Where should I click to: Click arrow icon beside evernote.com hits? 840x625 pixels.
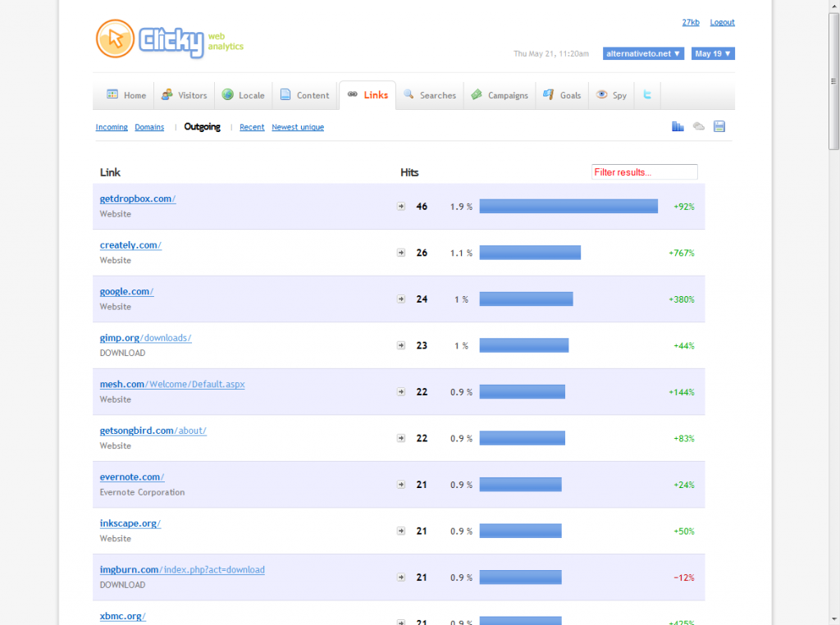(x=400, y=485)
